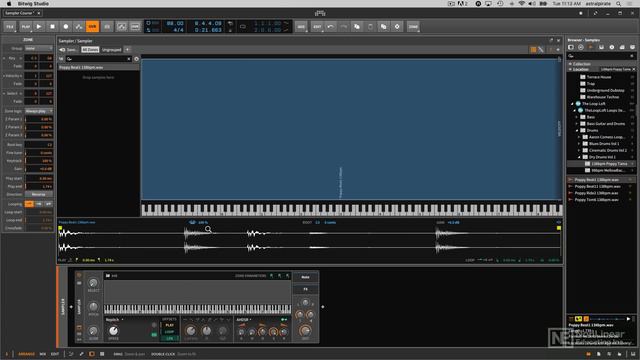This screenshot has height=360, width=640.
Task: Toggle the PLAY offset button in Sampler
Action: click(170, 325)
